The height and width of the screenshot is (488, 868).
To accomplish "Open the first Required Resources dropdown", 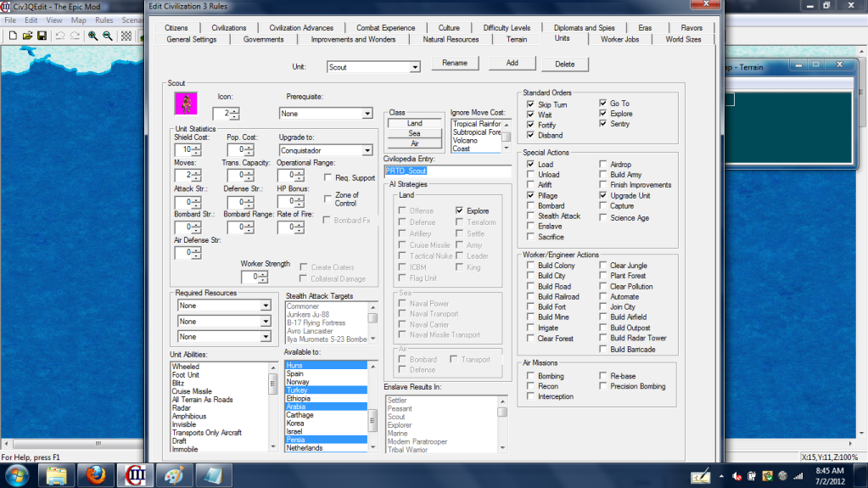I will (x=266, y=306).
